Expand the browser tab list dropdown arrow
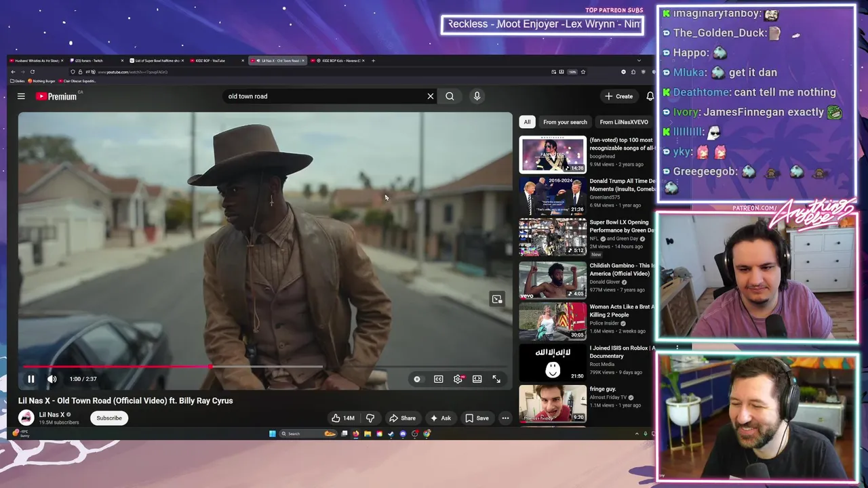This screenshot has height=488, width=868. coord(639,60)
